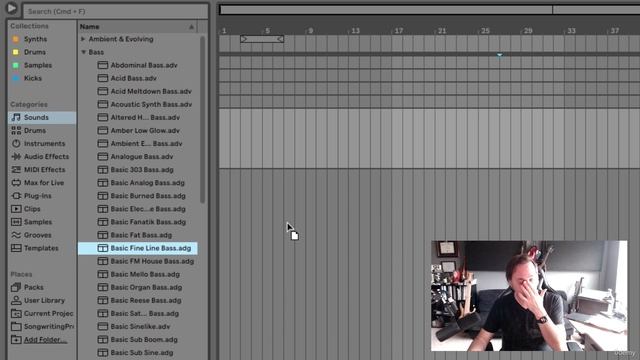Select Basic Sub Boom.adg preset
This screenshot has height=360, width=640.
pos(144,340)
